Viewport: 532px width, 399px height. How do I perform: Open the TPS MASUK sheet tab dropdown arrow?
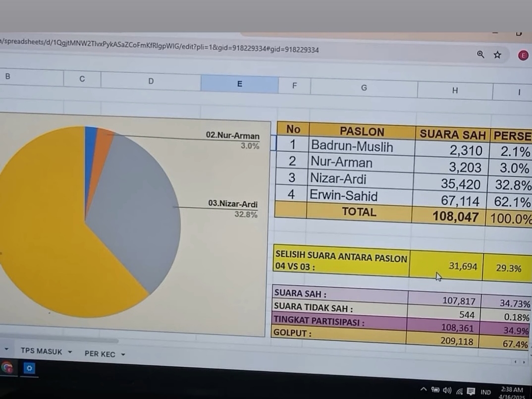[70, 352]
